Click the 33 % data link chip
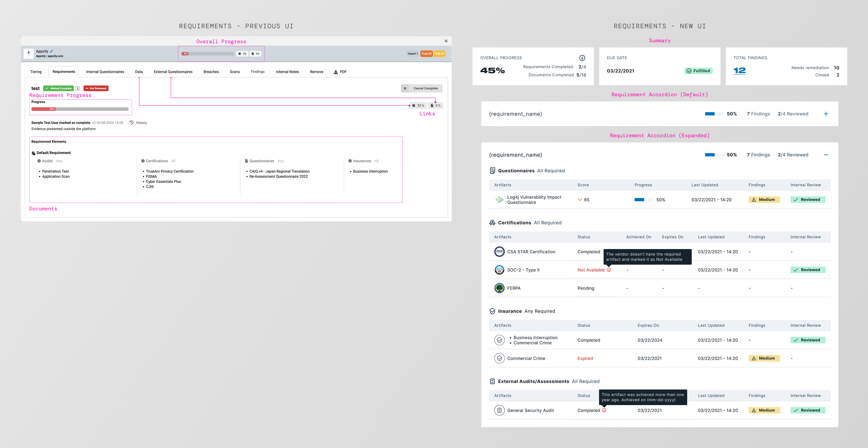 click(418, 105)
